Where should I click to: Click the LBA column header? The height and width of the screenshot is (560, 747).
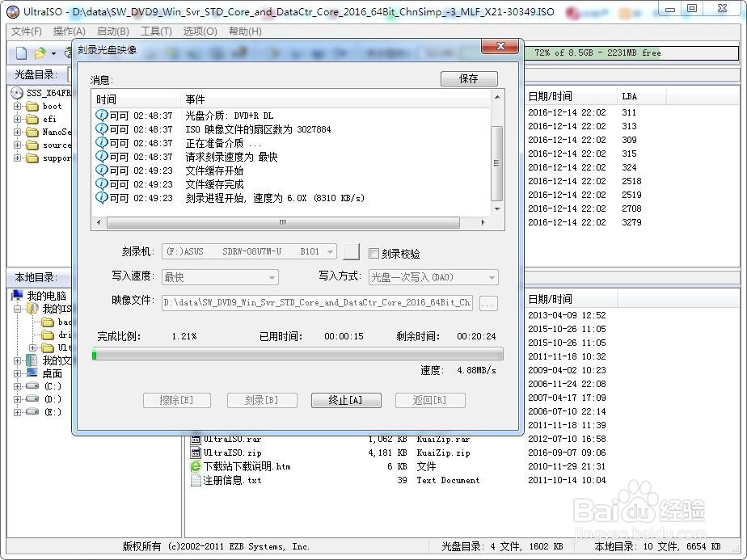point(641,96)
